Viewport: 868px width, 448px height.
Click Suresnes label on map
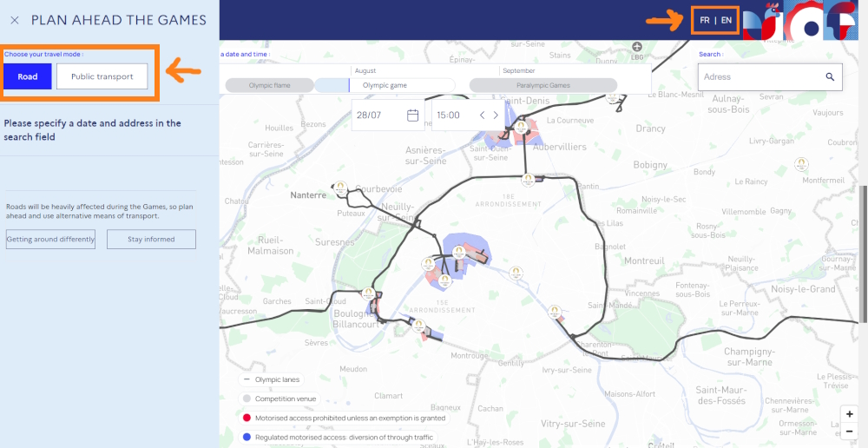pyautogui.click(x=334, y=241)
